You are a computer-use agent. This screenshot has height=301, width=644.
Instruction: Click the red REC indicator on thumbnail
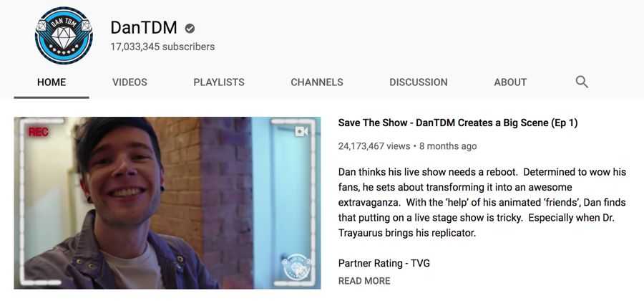(39, 132)
